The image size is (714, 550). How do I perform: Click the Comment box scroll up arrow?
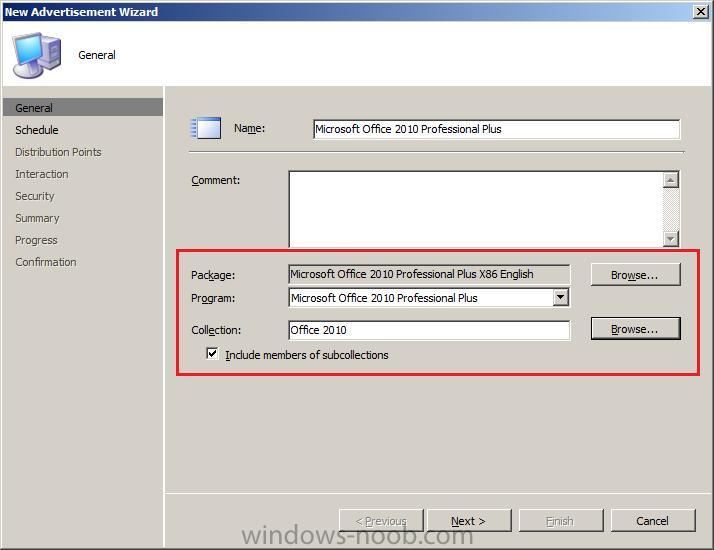671,179
